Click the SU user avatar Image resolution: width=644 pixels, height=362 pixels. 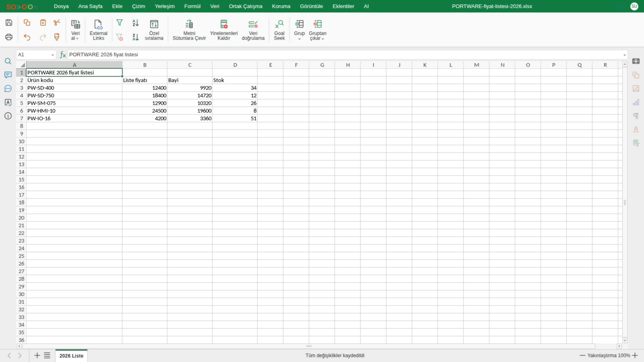coord(634,6)
